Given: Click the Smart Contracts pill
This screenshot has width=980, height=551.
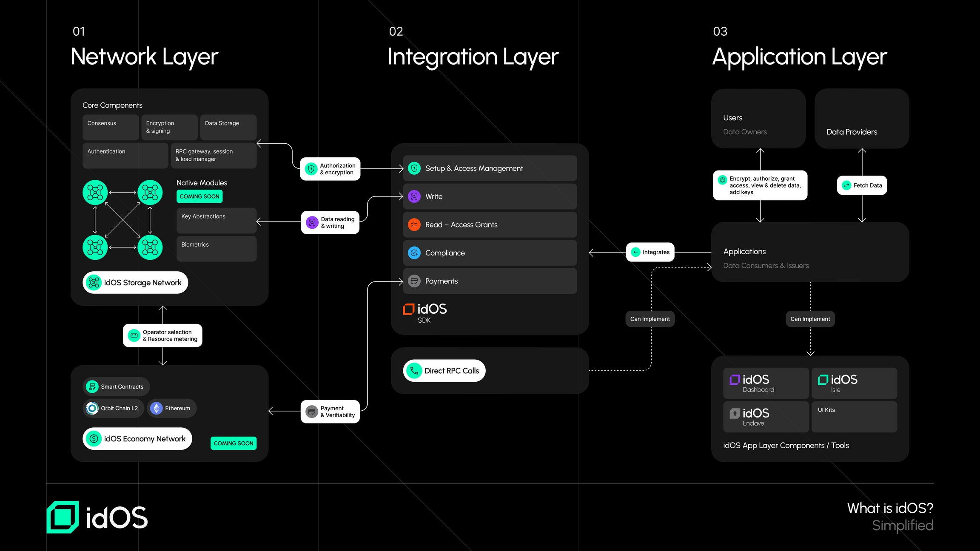Looking at the screenshot, I should point(116,386).
